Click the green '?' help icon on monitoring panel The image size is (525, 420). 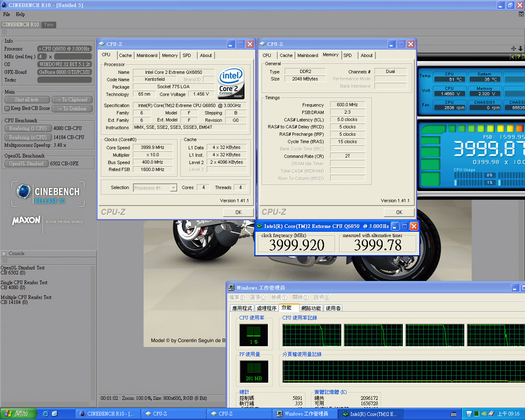pos(518,57)
